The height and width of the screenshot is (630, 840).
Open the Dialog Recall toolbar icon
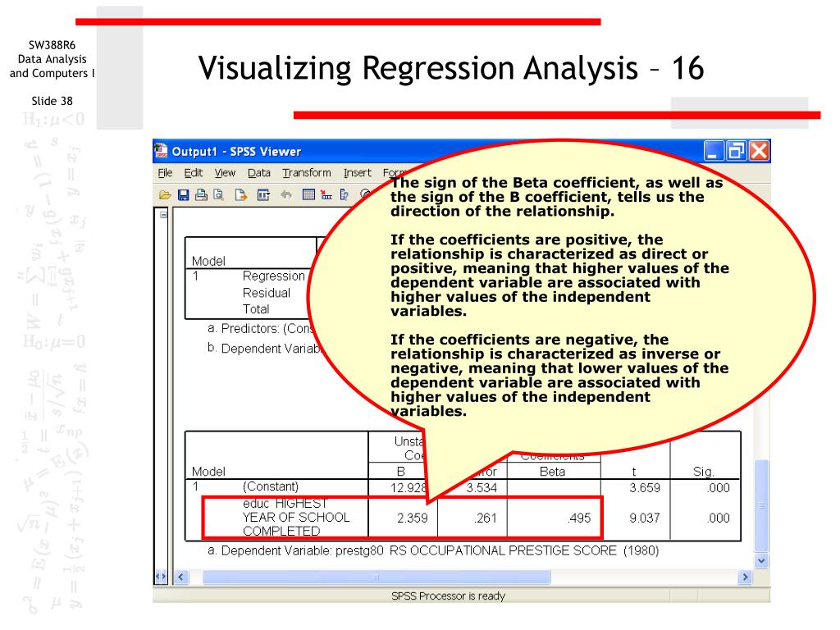click(263, 195)
